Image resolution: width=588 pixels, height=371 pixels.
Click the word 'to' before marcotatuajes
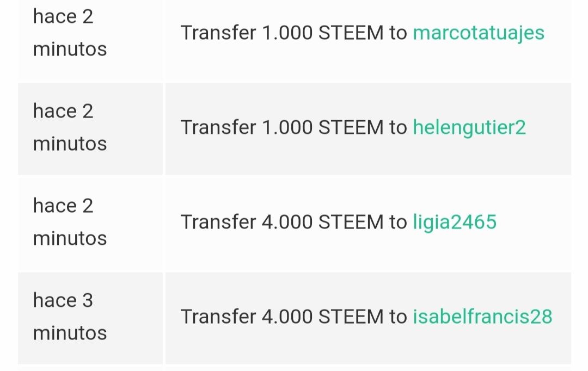pyautogui.click(x=398, y=33)
